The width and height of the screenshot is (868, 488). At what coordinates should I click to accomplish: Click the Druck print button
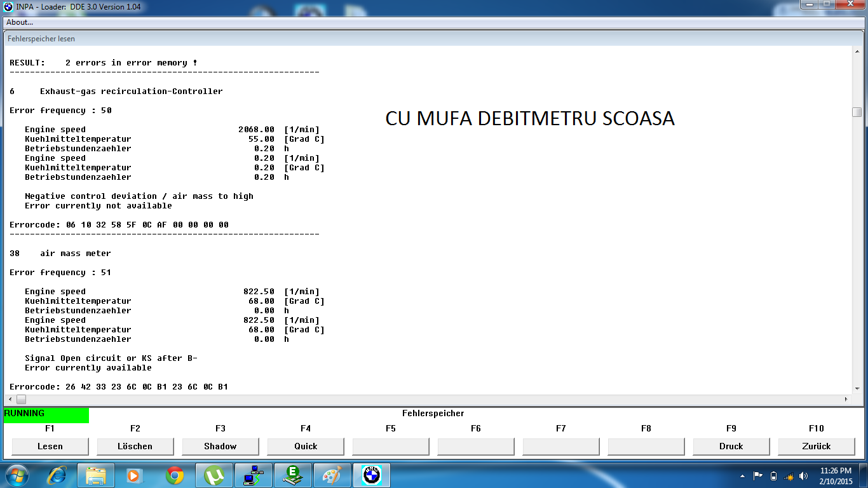point(731,447)
